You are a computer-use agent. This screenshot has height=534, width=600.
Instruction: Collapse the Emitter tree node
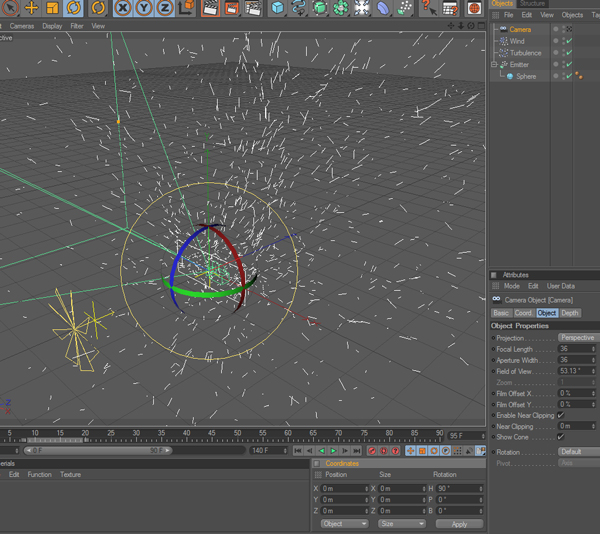[x=493, y=65]
